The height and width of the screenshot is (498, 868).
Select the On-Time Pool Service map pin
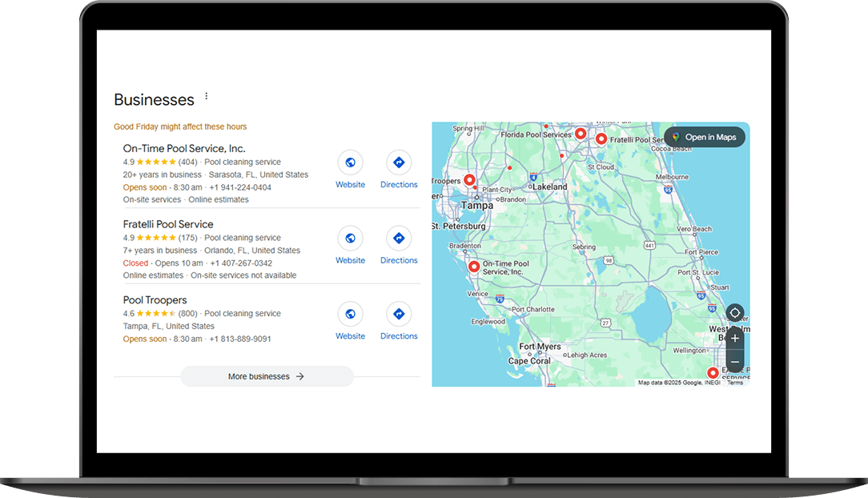pyautogui.click(x=474, y=267)
